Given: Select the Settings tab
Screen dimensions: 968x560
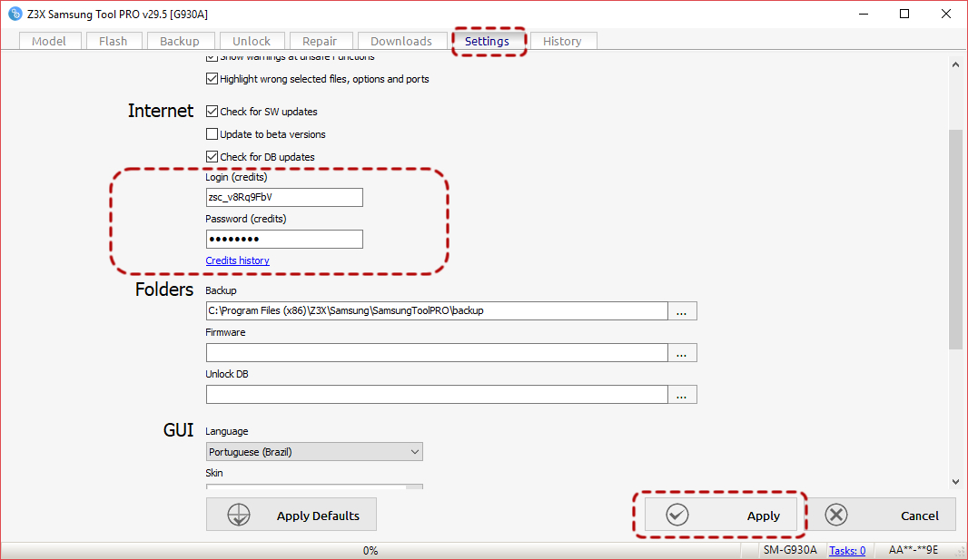Looking at the screenshot, I should click(x=488, y=41).
